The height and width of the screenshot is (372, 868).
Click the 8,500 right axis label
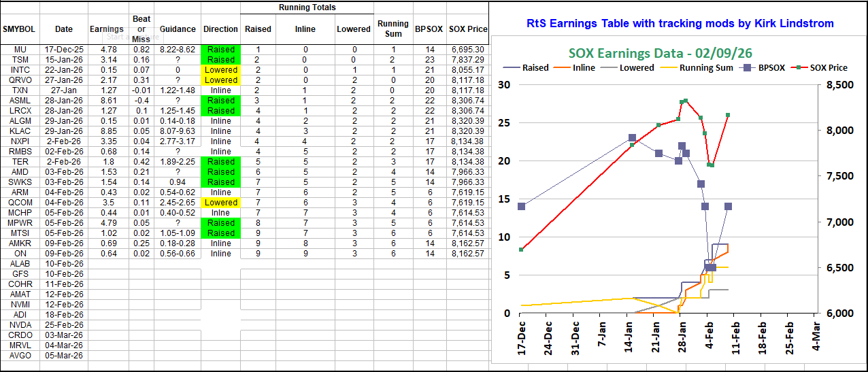[841, 85]
